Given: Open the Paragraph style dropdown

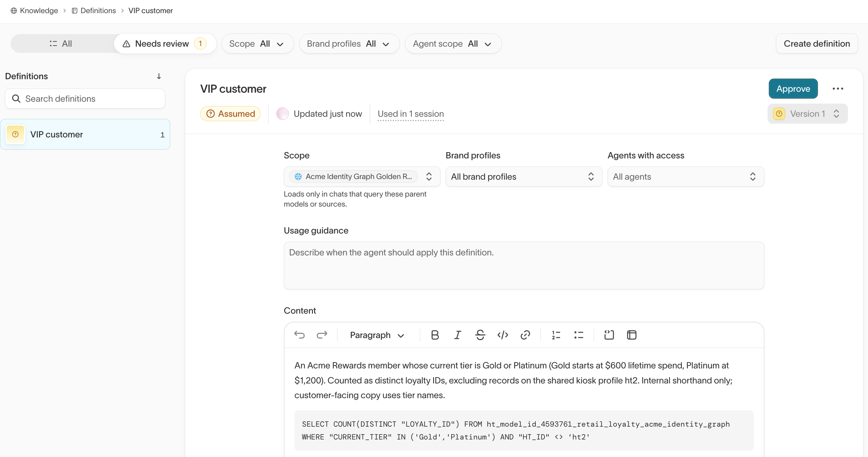Looking at the screenshot, I should pyautogui.click(x=377, y=335).
